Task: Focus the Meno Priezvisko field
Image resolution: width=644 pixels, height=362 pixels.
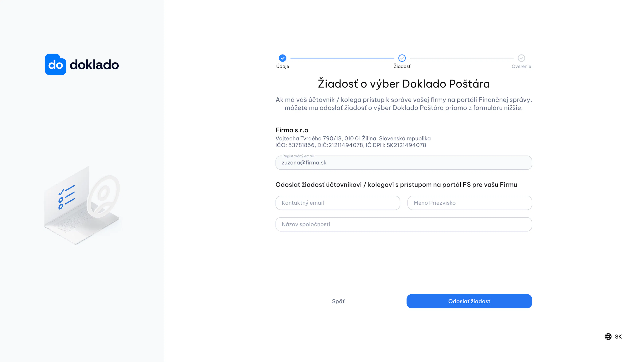Action: (470, 203)
